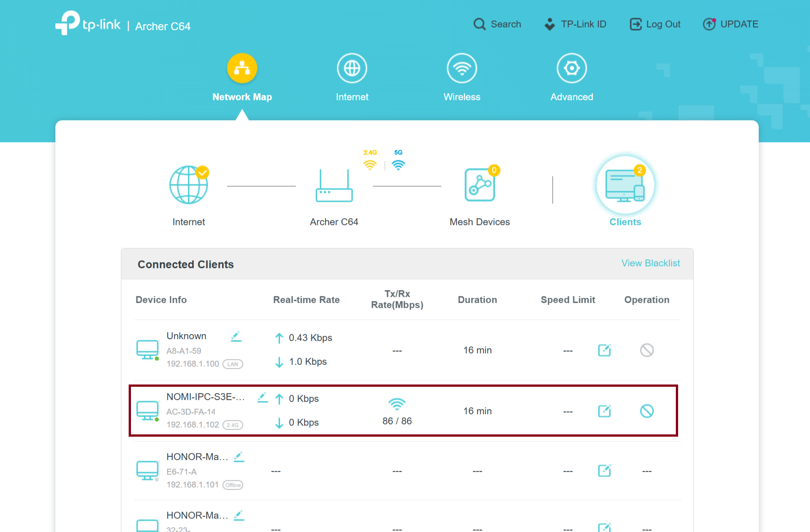Click the 86 / 86 Tx/Rx rate
This screenshot has height=532, width=810.
click(397, 421)
